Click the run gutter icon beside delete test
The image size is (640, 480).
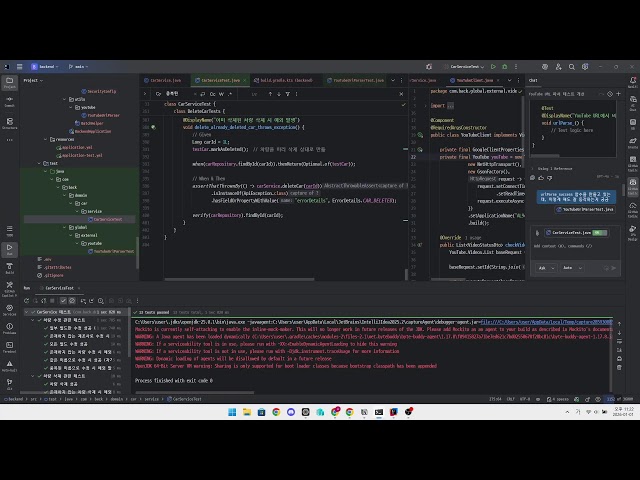[x=152, y=128]
